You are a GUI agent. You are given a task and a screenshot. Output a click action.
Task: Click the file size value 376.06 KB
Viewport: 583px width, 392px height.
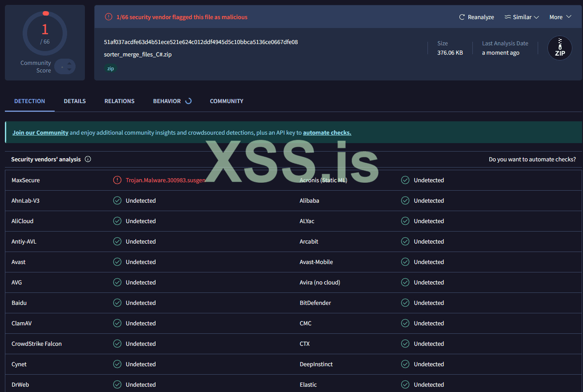coord(450,52)
